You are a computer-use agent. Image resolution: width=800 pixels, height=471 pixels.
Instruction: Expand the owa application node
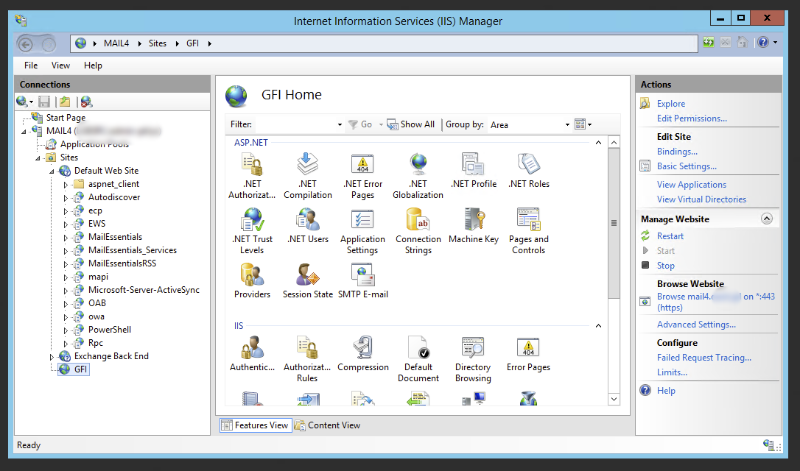(66, 317)
